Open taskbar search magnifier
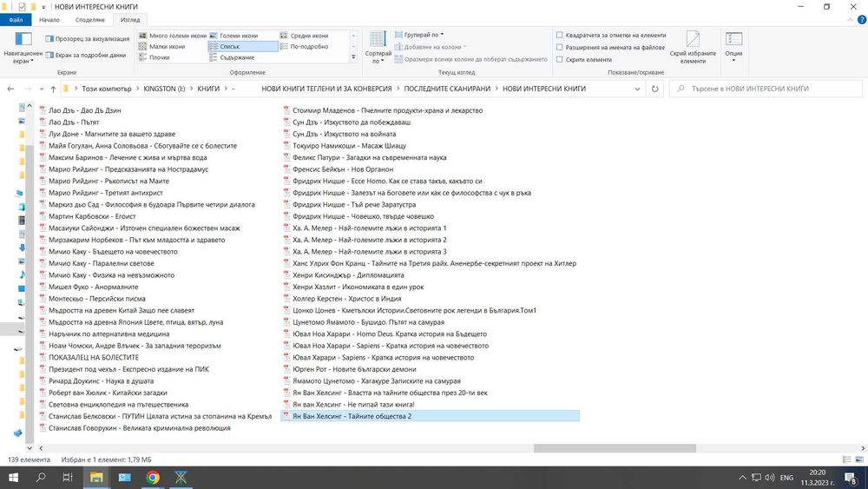868x489 pixels. coord(41,478)
